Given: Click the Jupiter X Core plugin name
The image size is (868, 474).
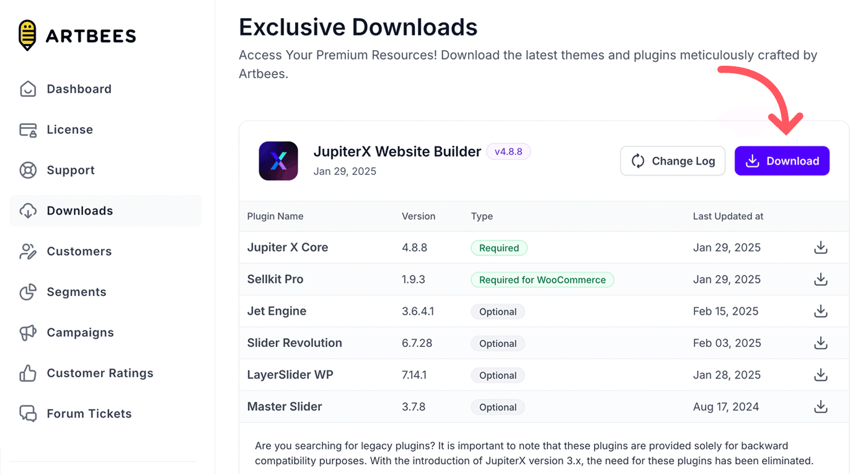Looking at the screenshot, I should [288, 248].
